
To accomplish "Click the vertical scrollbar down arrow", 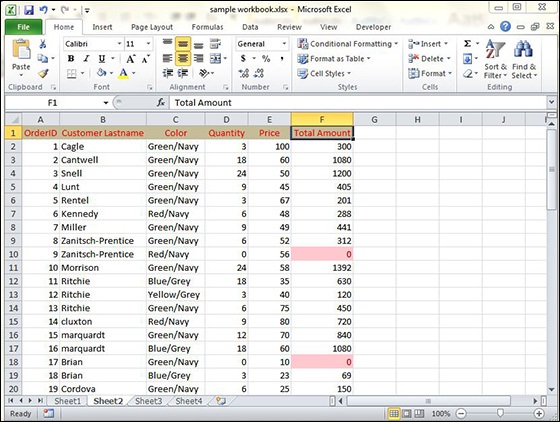I will tap(551, 390).
